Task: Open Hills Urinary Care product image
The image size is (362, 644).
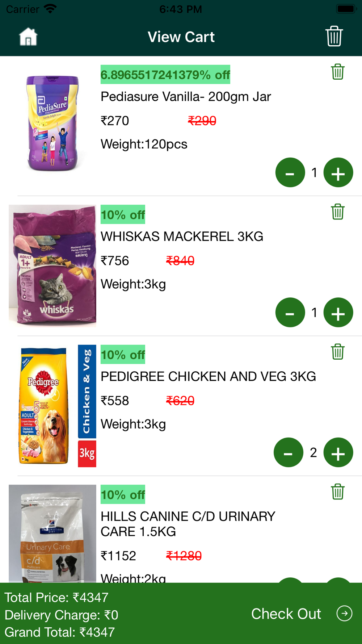Action: (52, 533)
